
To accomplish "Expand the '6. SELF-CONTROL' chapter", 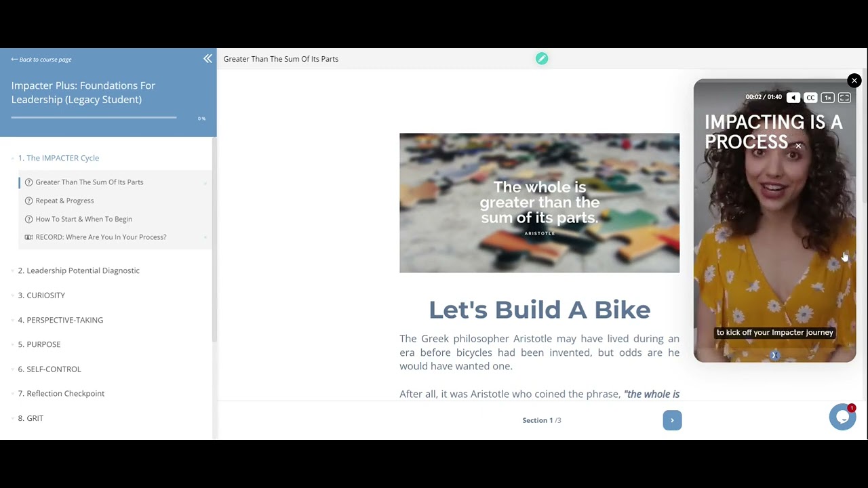I will tap(50, 369).
